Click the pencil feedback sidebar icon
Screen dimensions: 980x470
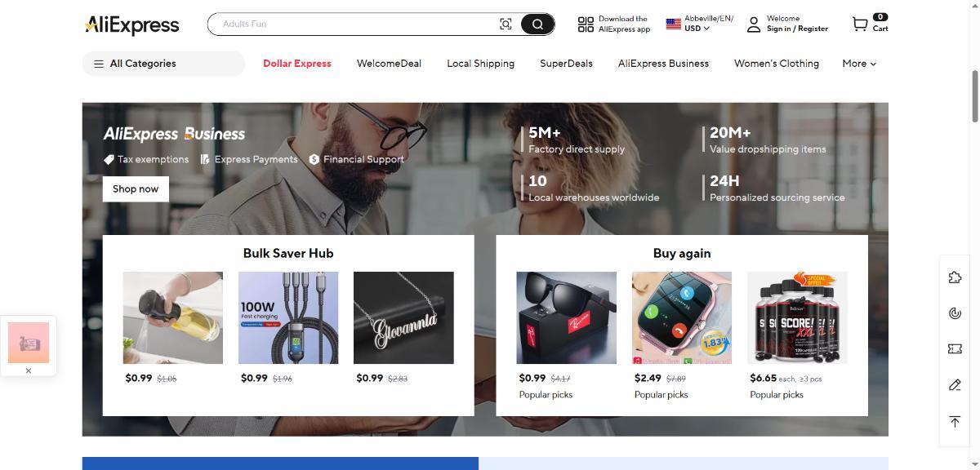pos(955,384)
